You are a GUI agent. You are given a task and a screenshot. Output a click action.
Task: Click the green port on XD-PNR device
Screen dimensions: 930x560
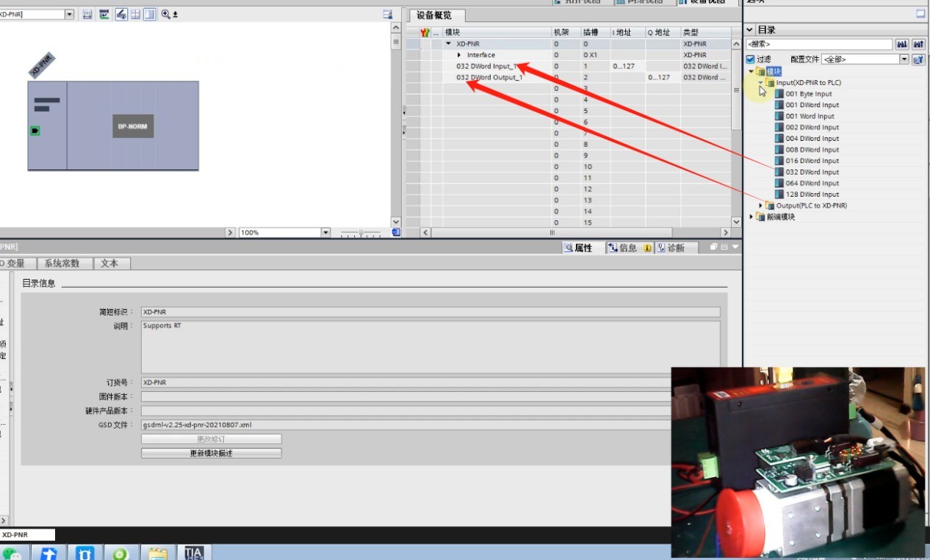pyautogui.click(x=35, y=131)
